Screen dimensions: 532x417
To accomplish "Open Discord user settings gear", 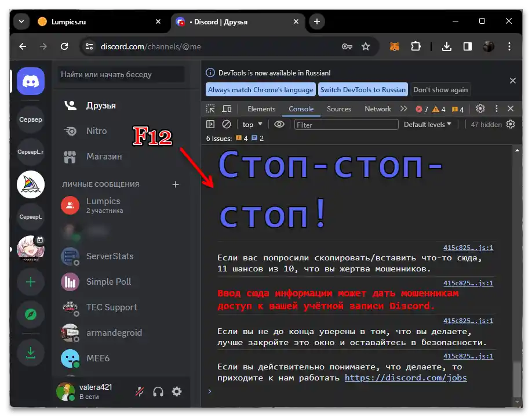I will pos(177,392).
